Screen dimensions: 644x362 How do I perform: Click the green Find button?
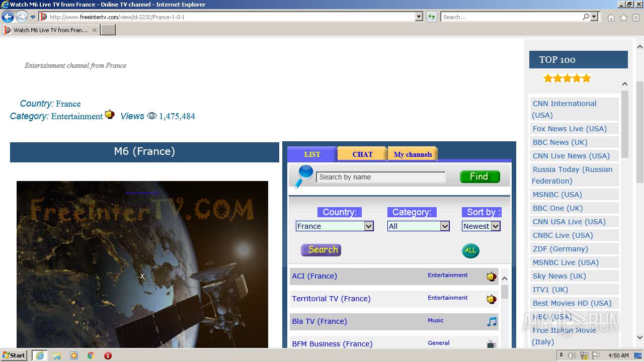click(x=480, y=176)
